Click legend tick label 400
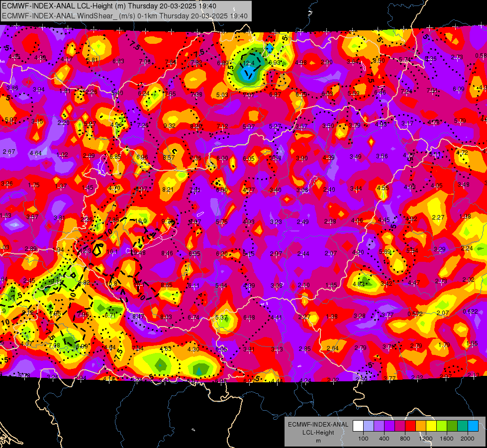 tap(384, 439)
